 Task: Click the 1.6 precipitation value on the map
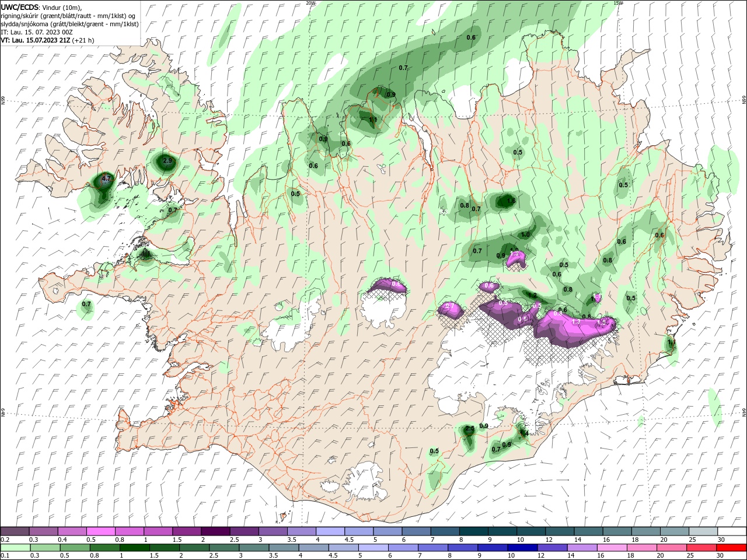tap(511, 201)
